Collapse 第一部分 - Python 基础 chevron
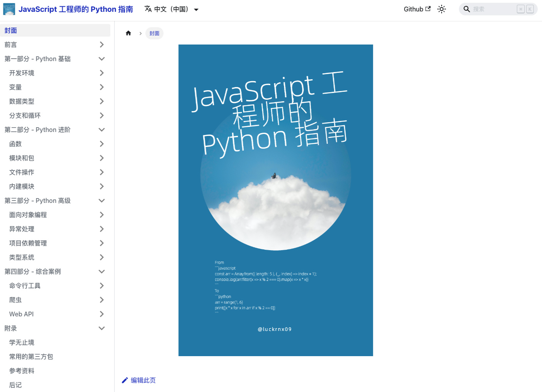542x392 pixels. (102, 59)
